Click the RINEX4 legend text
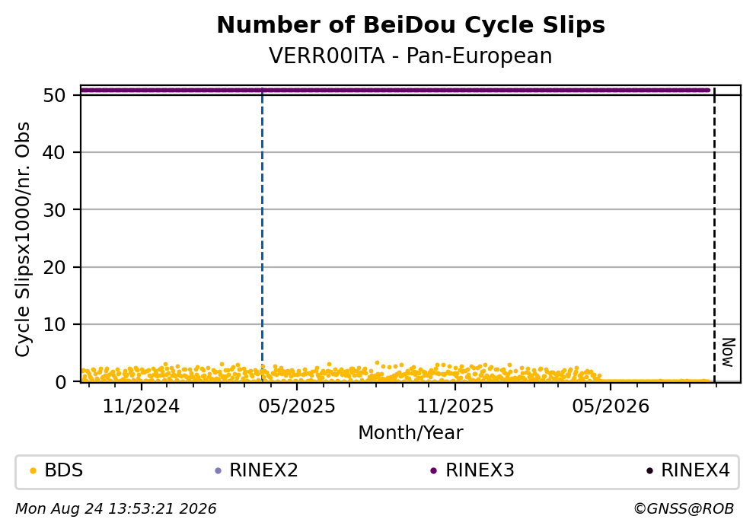Viewport: 756px width, 532px height. tap(695, 470)
